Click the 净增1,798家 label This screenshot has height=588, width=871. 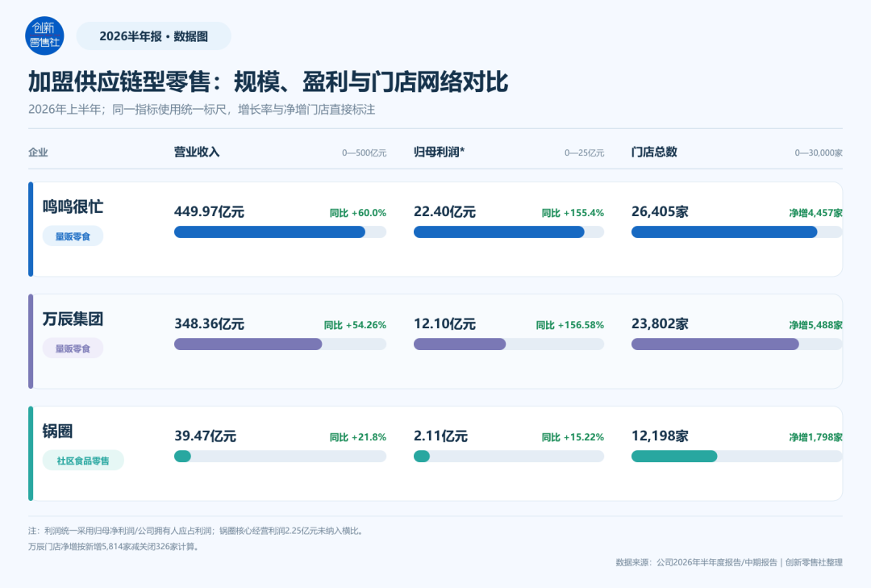click(815, 437)
